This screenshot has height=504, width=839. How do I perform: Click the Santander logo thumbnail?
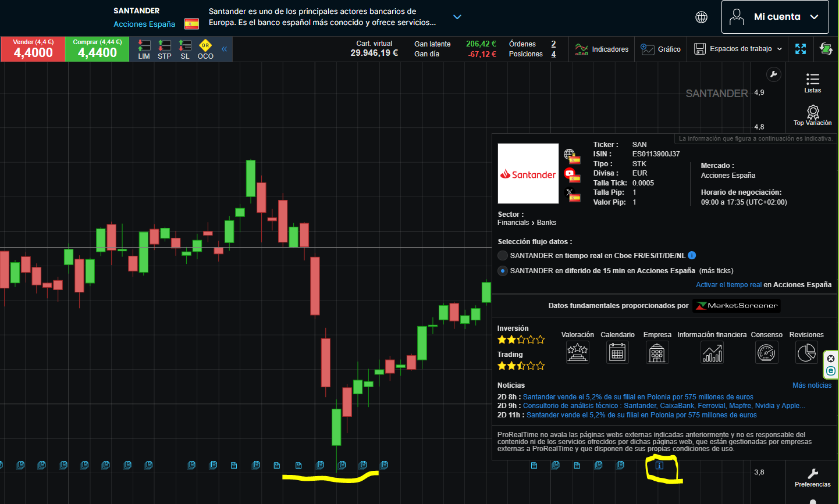[528, 174]
